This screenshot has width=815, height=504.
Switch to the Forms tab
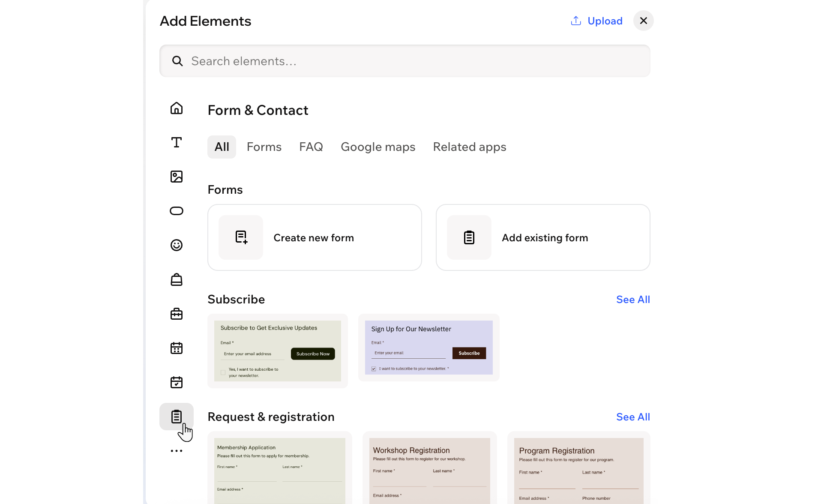[264, 147]
